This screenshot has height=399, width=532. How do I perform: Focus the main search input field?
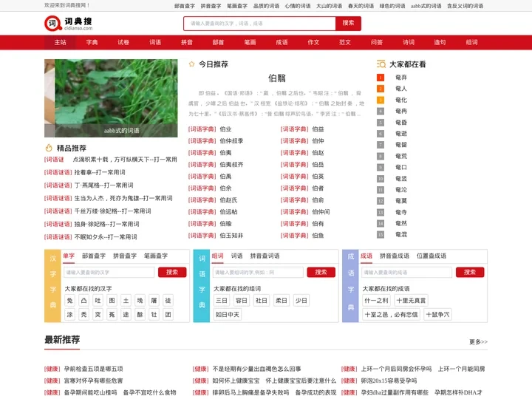point(259,24)
